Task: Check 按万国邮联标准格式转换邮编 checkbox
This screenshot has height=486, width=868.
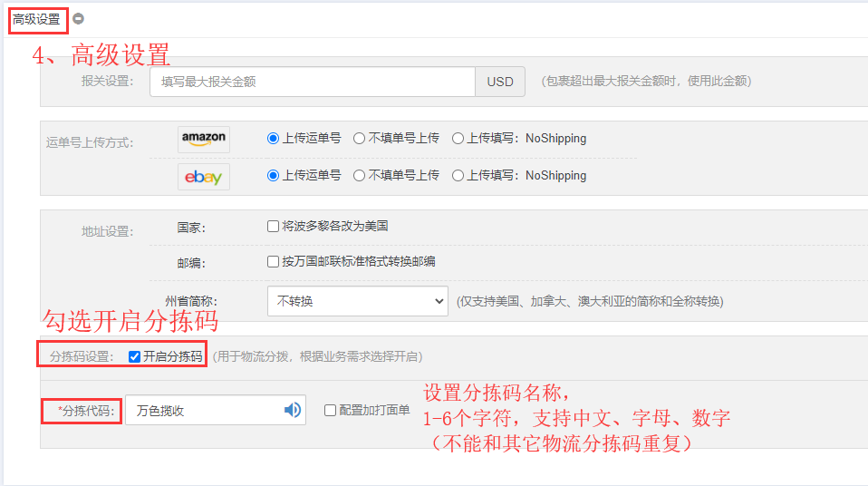Action: coord(273,261)
